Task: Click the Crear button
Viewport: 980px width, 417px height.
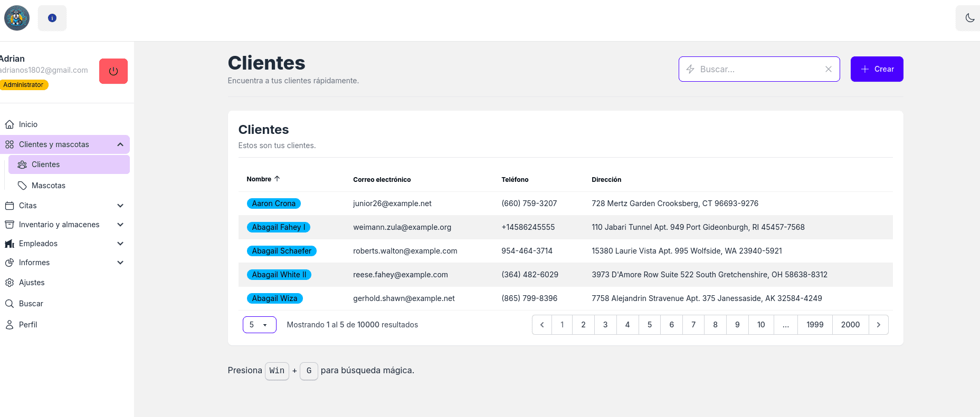Action: click(x=877, y=69)
